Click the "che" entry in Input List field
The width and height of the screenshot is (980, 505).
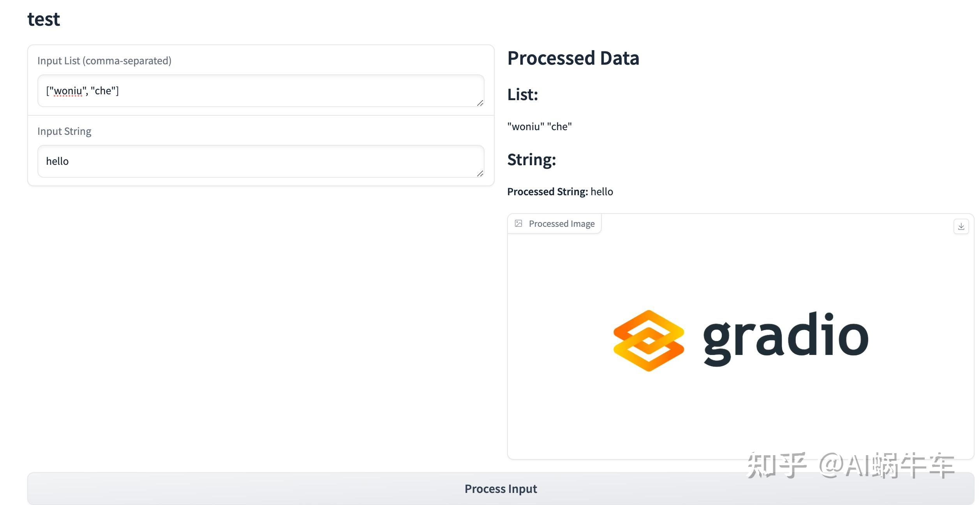pos(103,91)
